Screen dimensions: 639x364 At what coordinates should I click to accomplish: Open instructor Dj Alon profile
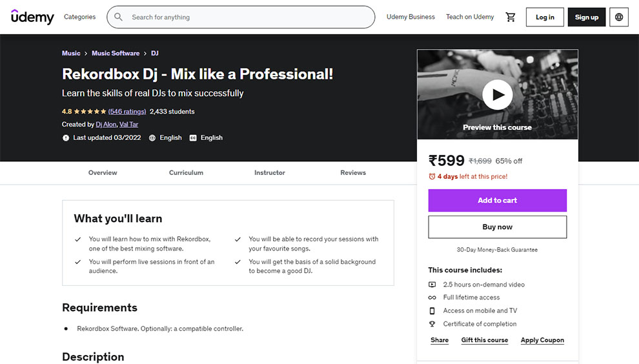click(x=106, y=125)
